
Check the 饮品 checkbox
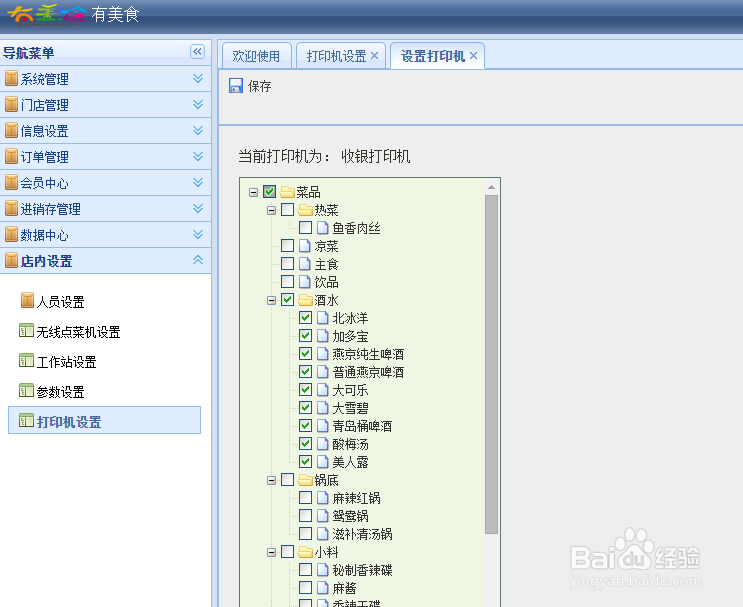click(x=288, y=282)
